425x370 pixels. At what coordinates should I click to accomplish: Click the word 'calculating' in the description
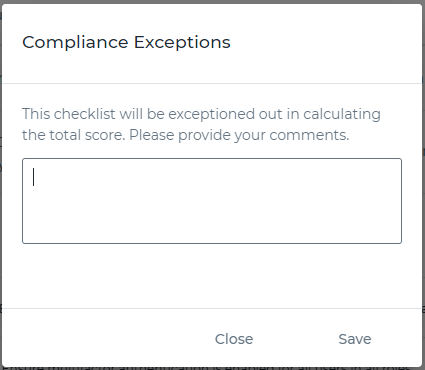342,114
